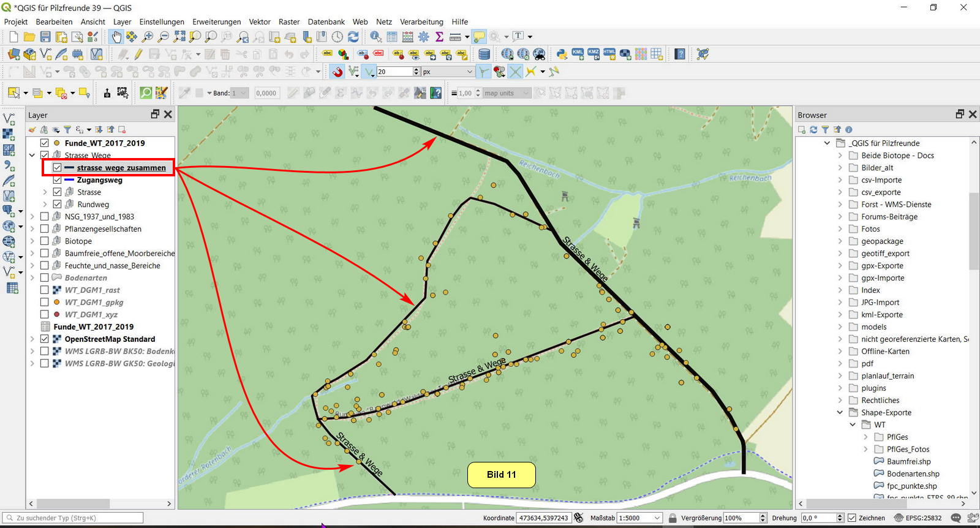Open the Python console icon
The height and width of the screenshot is (528, 980).
pos(562,54)
